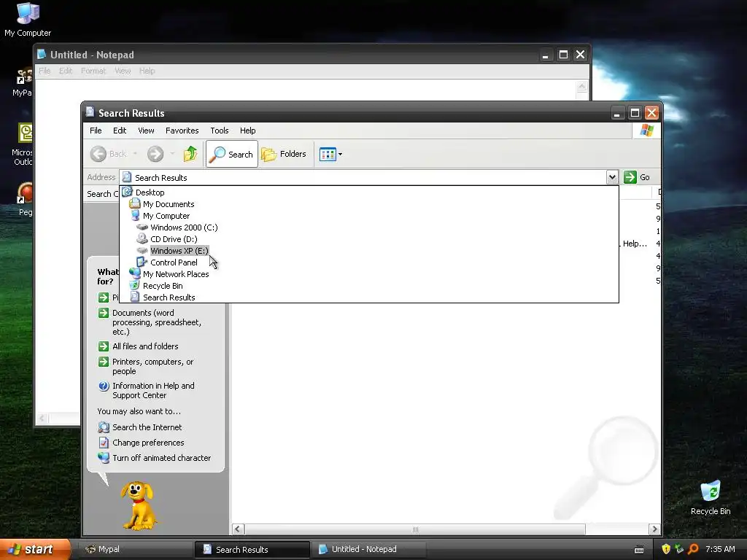This screenshot has height=560, width=747.
Task: Click Search the Internet link
Action: pyautogui.click(x=147, y=427)
